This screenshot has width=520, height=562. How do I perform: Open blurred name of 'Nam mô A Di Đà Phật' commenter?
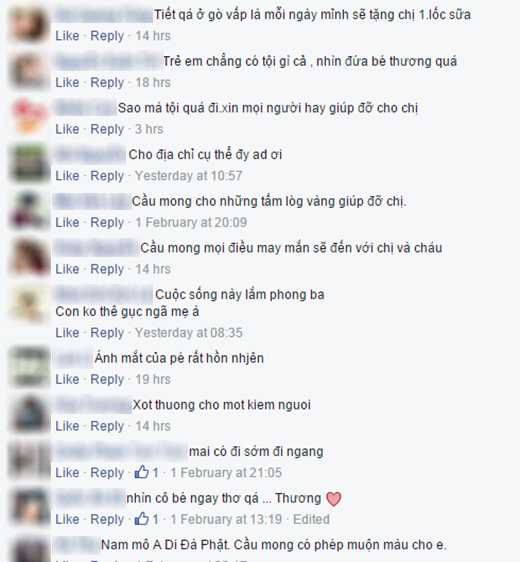77,545
